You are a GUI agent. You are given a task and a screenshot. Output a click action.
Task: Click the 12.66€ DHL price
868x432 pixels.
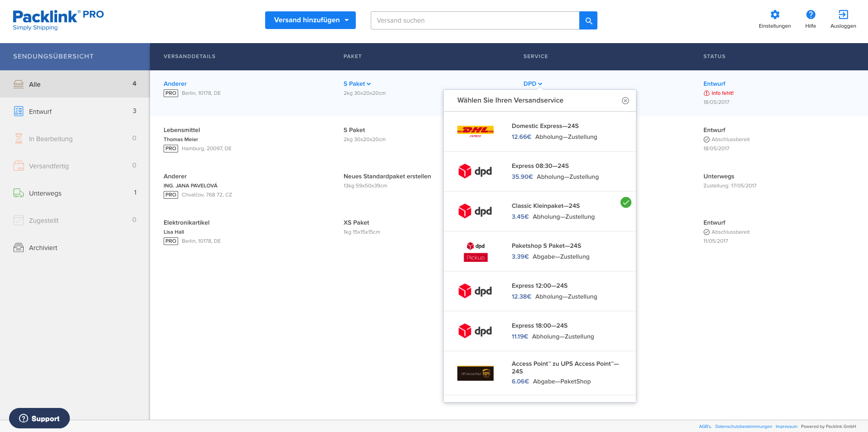[x=521, y=137]
